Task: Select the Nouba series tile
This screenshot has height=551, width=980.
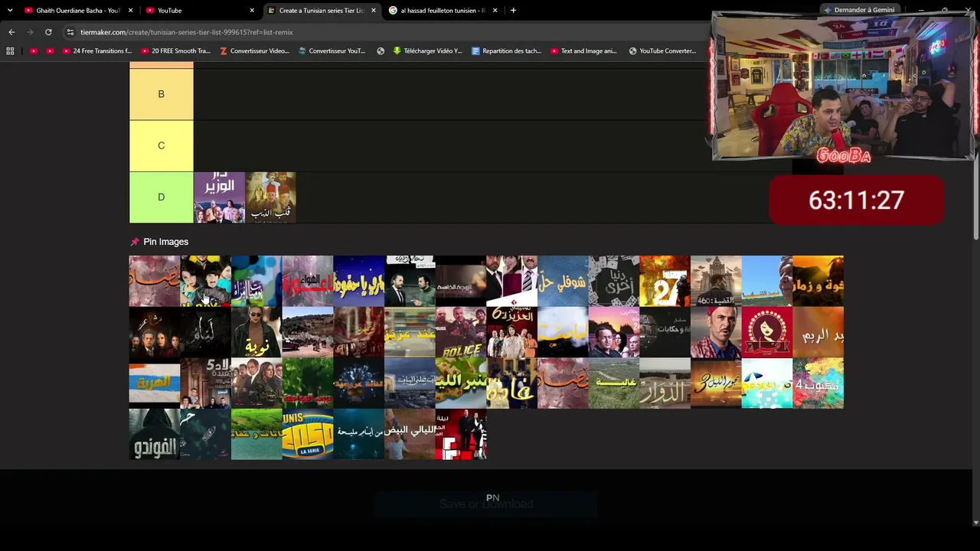Action: [256, 332]
